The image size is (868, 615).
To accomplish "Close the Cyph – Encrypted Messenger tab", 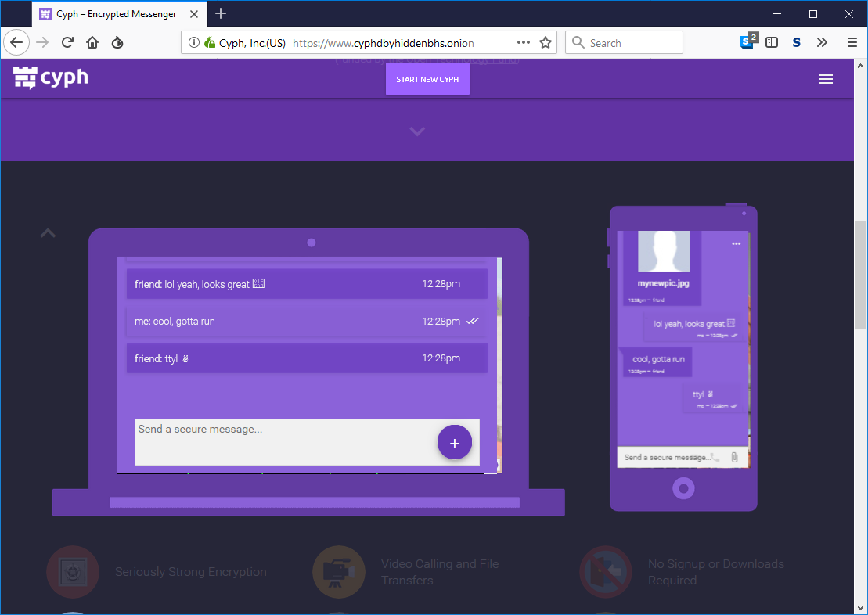I will coord(194,14).
